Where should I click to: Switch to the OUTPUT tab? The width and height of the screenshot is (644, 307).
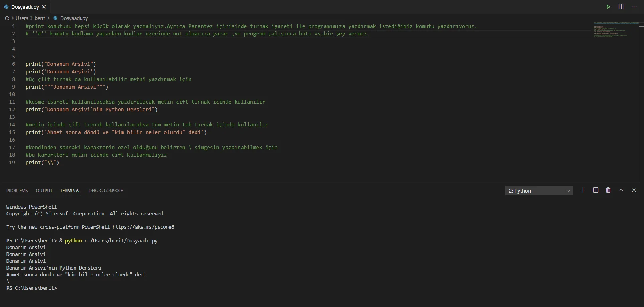[44, 191]
